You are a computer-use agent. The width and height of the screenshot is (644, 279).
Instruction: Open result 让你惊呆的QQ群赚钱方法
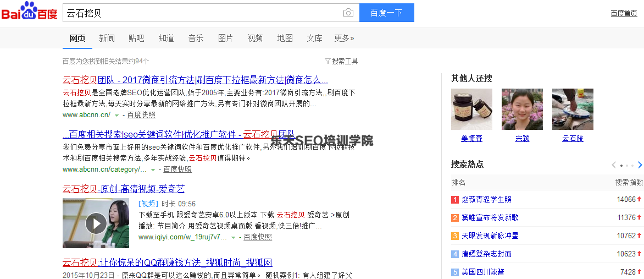pos(167,262)
